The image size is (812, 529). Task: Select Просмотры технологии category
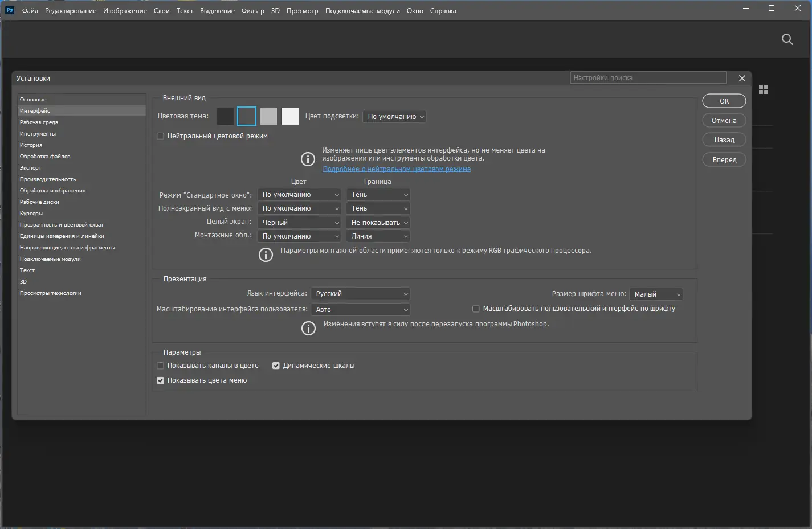(81, 293)
